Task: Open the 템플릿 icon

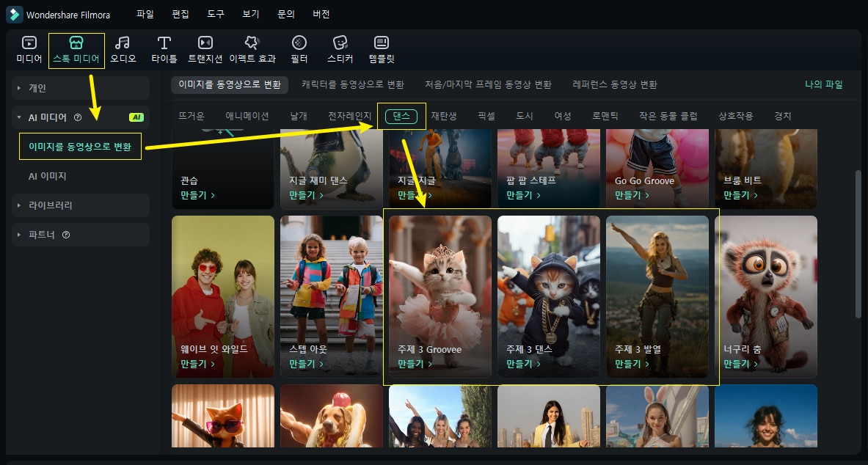Action: tap(382, 43)
